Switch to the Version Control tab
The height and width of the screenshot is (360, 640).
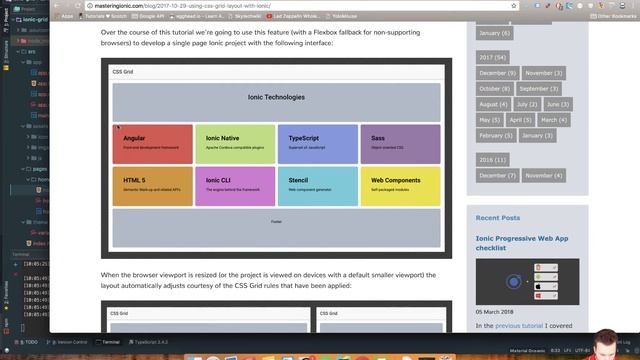tap(67, 342)
